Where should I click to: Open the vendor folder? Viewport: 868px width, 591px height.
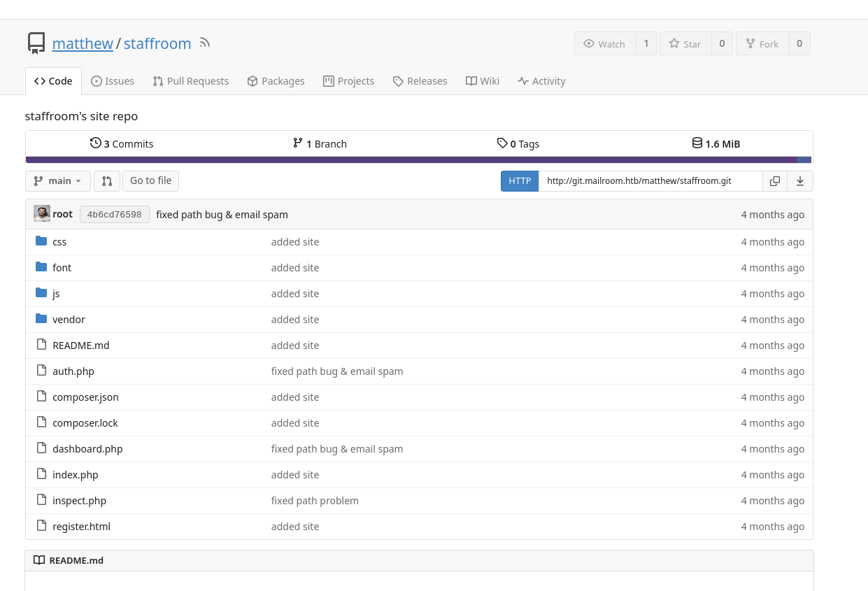coord(69,320)
